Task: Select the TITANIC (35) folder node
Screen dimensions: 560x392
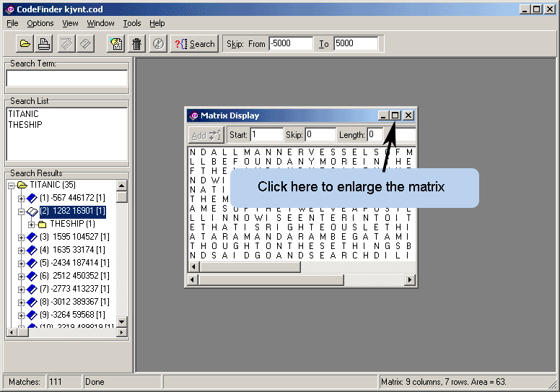Action: click(53, 185)
